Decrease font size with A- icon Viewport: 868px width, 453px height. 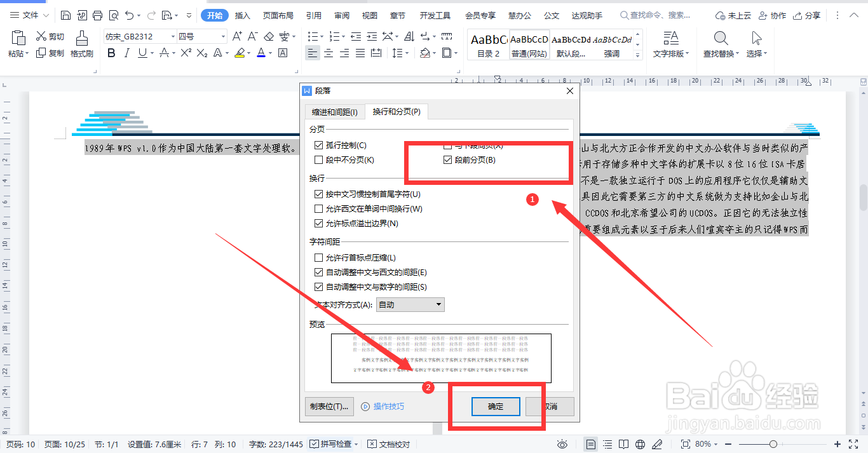pos(252,37)
